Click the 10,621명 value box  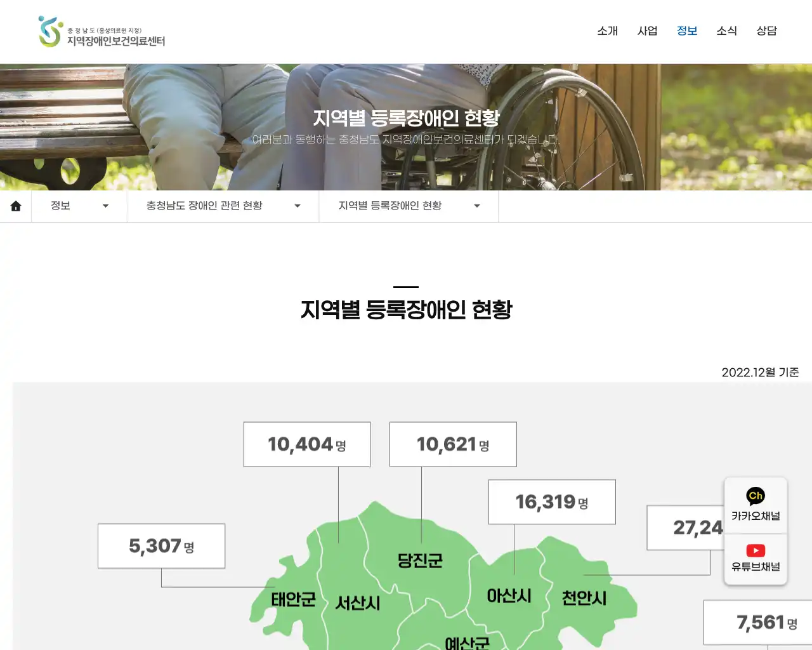click(453, 444)
